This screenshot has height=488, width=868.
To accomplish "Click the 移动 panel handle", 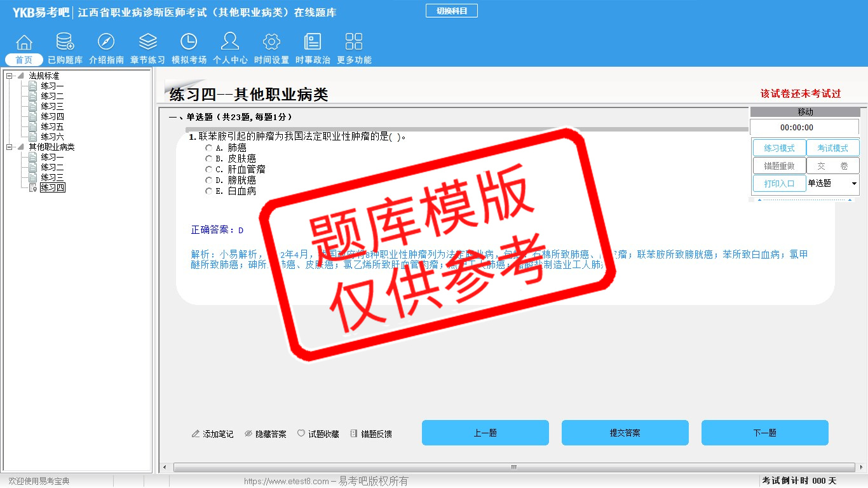I will coord(805,112).
